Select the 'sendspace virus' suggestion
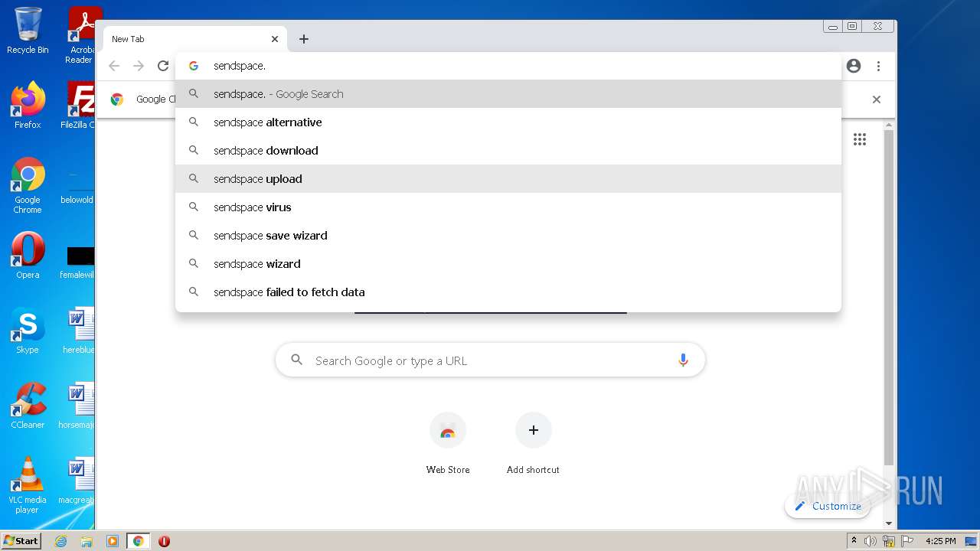The height and width of the screenshot is (551, 980). [508, 207]
